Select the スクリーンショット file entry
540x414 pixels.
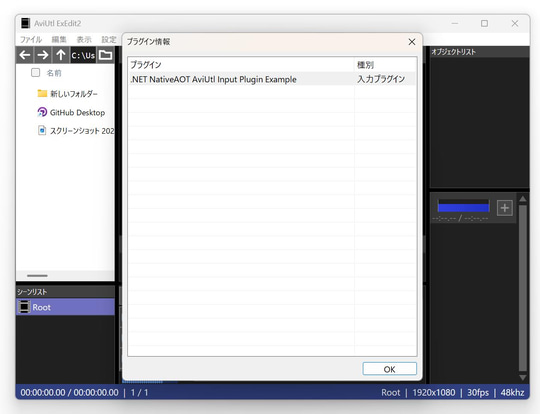pos(76,131)
